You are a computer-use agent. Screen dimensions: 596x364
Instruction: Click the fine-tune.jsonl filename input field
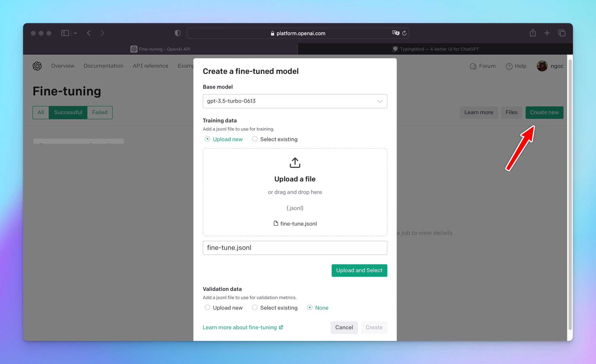295,248
